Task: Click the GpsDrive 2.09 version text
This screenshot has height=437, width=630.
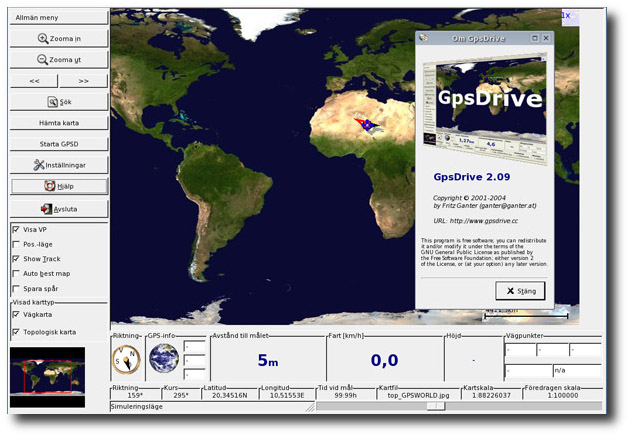Action: [472, 177]
